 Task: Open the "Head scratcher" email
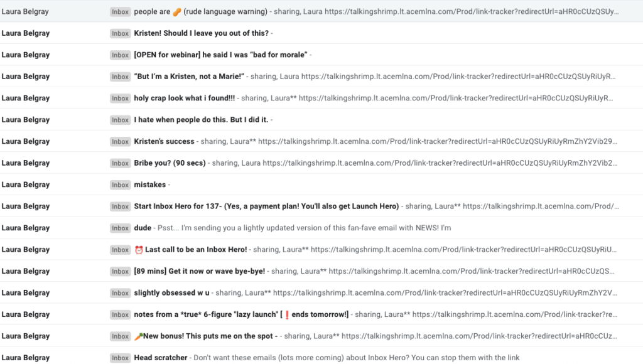pos(161,358)
